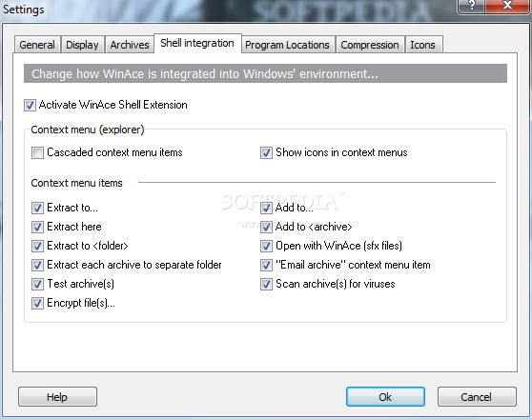Open the Display tab

(82, 45)
